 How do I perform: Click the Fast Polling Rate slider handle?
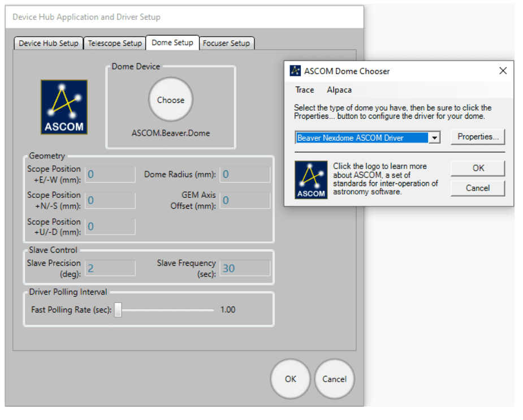pyautogui.click(x=118, y=310)
